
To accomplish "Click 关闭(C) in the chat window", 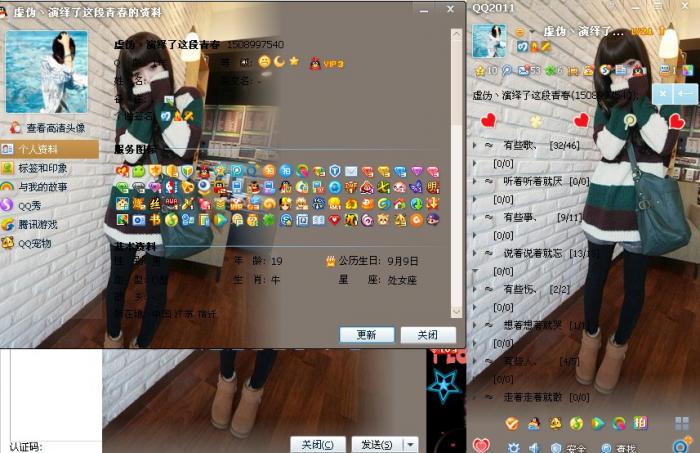I will pyautogui.click(x=318, y=445).
